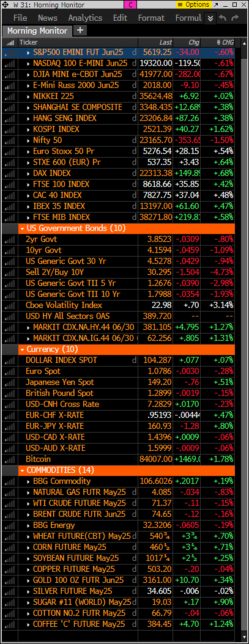The width and height of the screenshot is (249, 644).
Task: Select the DJIA MINI e-CBOT Jun25 ticker
Action: coord(77,75)
